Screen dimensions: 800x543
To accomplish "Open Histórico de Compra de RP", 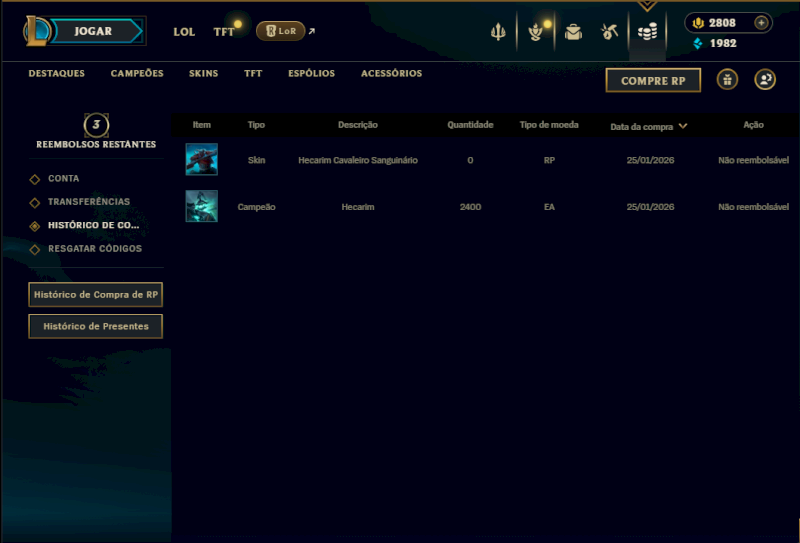I will (x=95, y=294).
